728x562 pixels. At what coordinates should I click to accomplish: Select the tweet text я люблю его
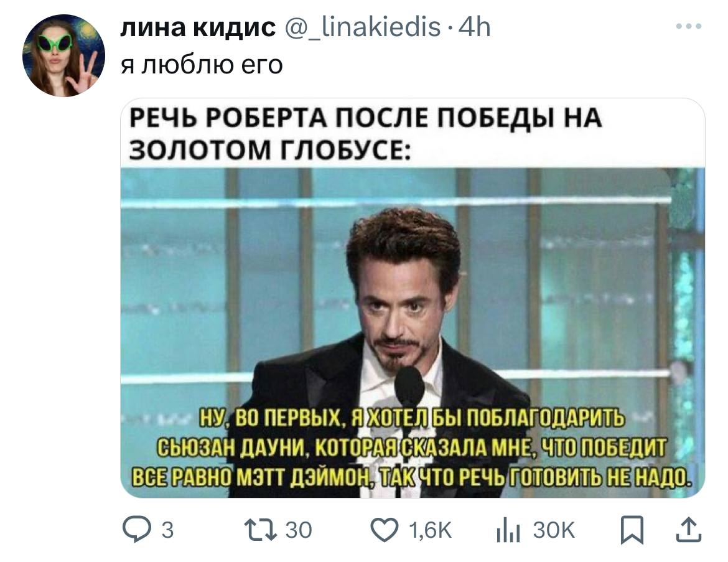coord(202,65)
